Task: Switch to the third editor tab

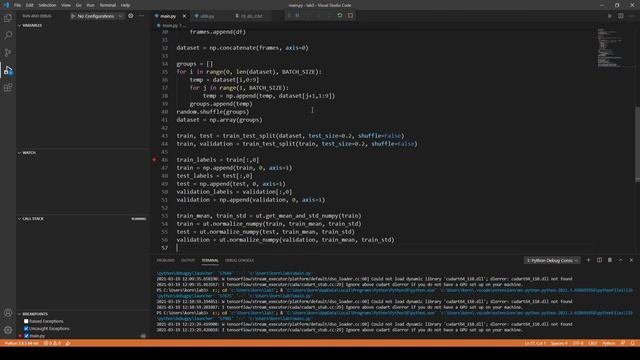Action: 251,16
